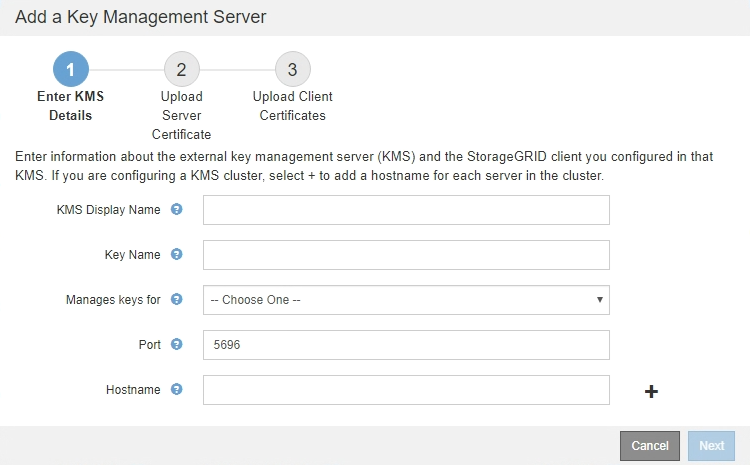Select step 1 circle in wizard
Screen dimensions: 750x465
tap(71, 69)
